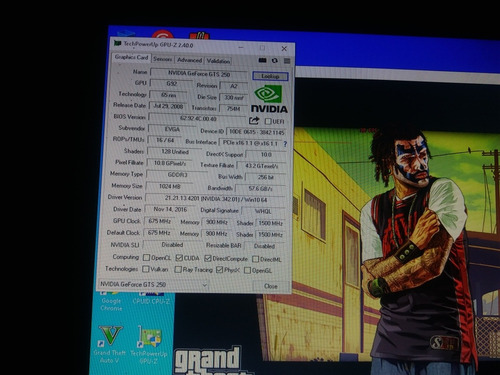
Task: Toggle the OpenGL checkbox
Action: [x=247, y=270]
